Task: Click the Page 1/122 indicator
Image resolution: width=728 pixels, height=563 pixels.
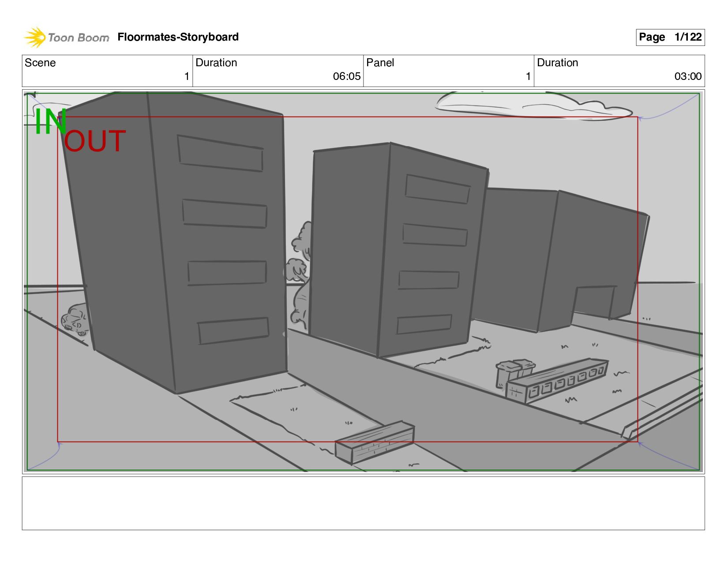Action: click(670, 37)
